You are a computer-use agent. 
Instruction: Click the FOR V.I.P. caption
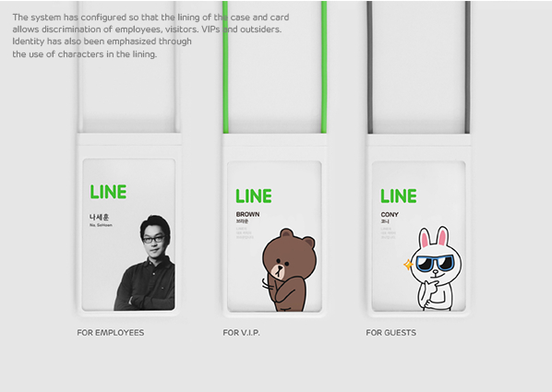tap(241, 333)
